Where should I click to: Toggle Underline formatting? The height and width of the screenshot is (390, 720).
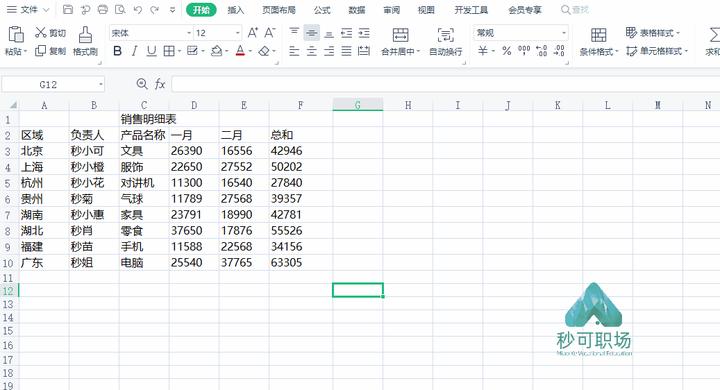152,51
